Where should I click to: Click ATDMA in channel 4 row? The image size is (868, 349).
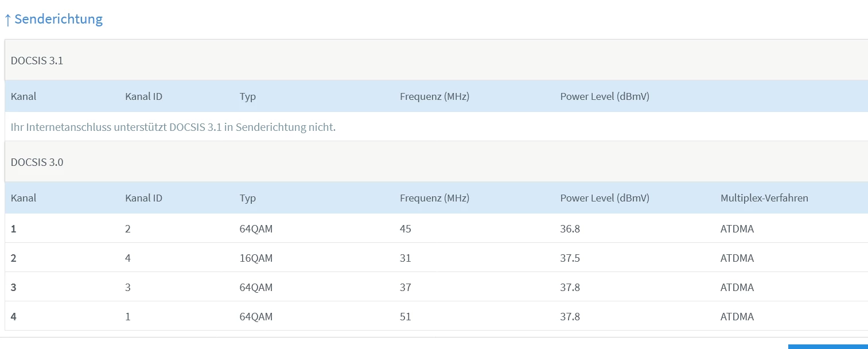coord(737,317)
